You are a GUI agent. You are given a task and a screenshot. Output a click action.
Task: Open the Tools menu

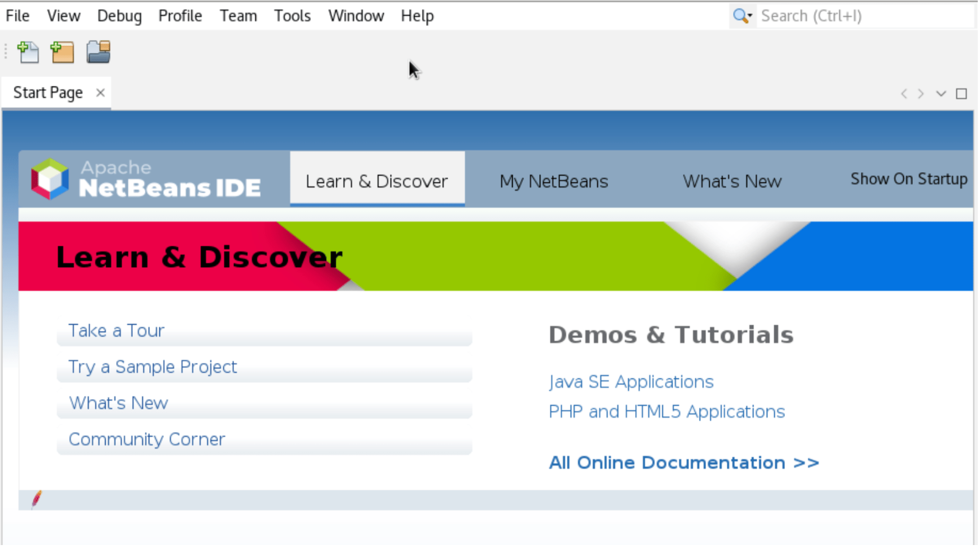(292, 15)
